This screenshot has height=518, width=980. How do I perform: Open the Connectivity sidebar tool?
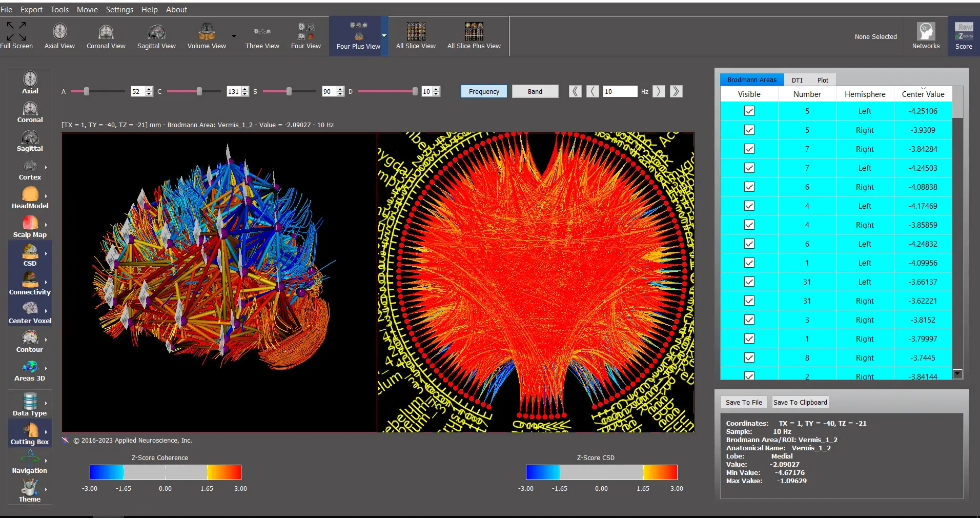30,284
